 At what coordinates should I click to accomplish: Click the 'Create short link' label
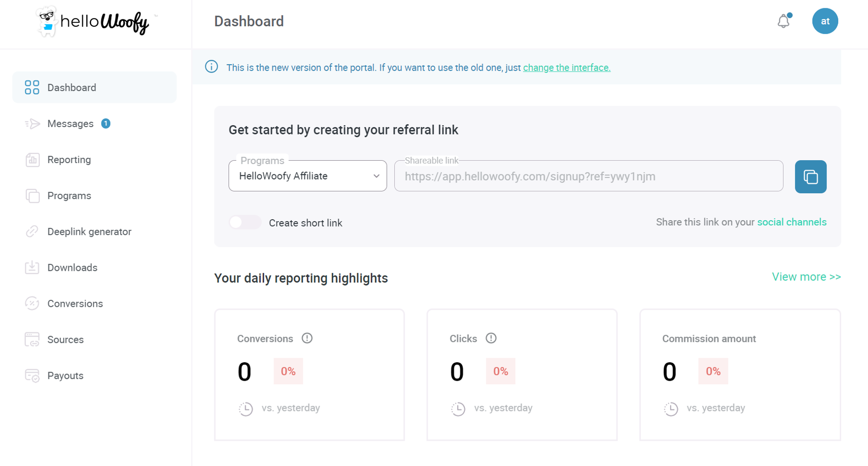306,223
